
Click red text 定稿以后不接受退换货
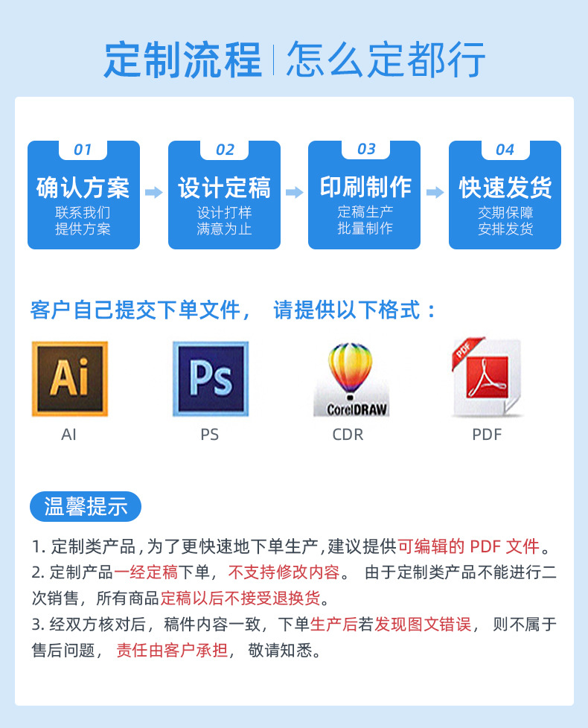pyautogui.click(x=240, y=598)
